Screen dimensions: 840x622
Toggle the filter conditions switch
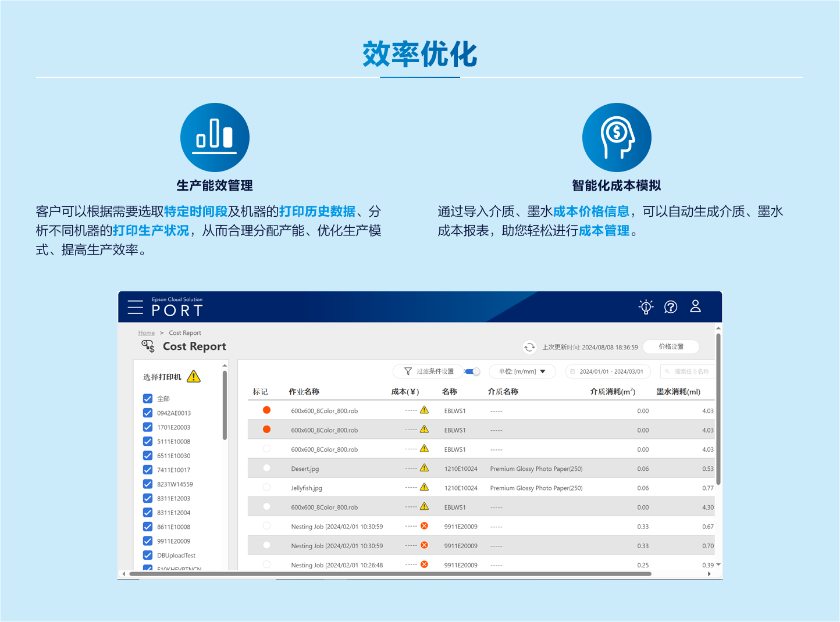click(x=472, y=371)
